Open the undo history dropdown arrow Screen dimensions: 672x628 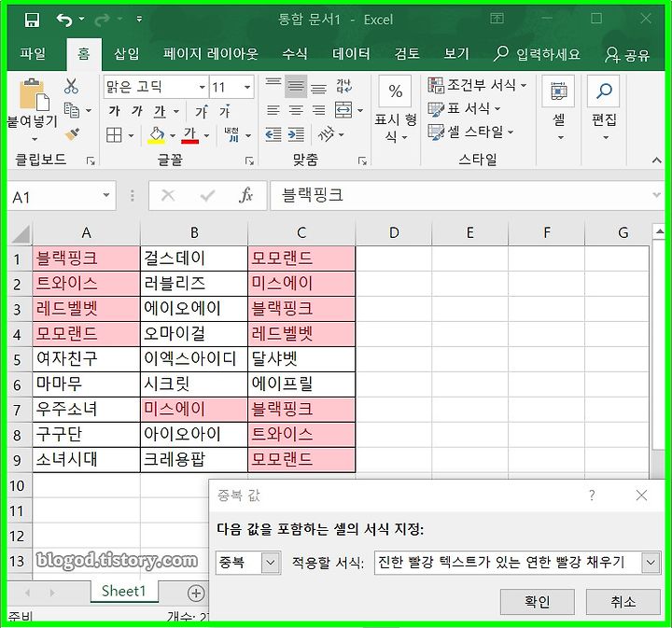[x=82, y=20]
